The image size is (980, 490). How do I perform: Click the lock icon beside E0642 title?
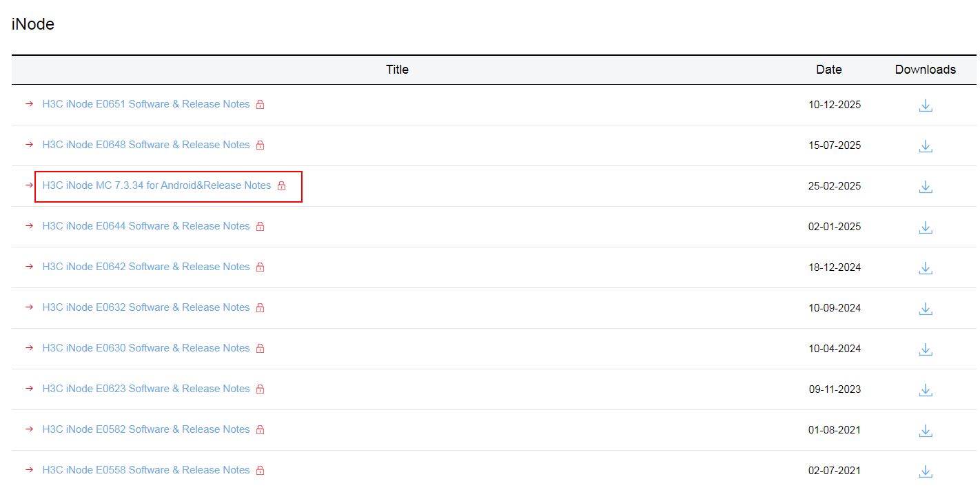tap(260, 267)
